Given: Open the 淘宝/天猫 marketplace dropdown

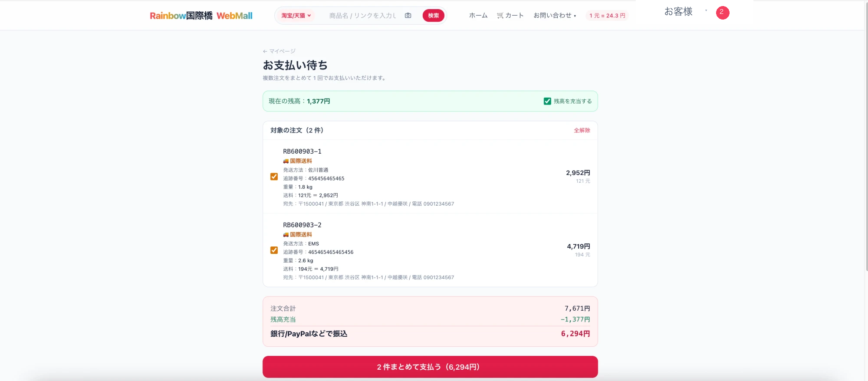Looking at the screenshot, I should pyautogui.click(x=296, y=16).
